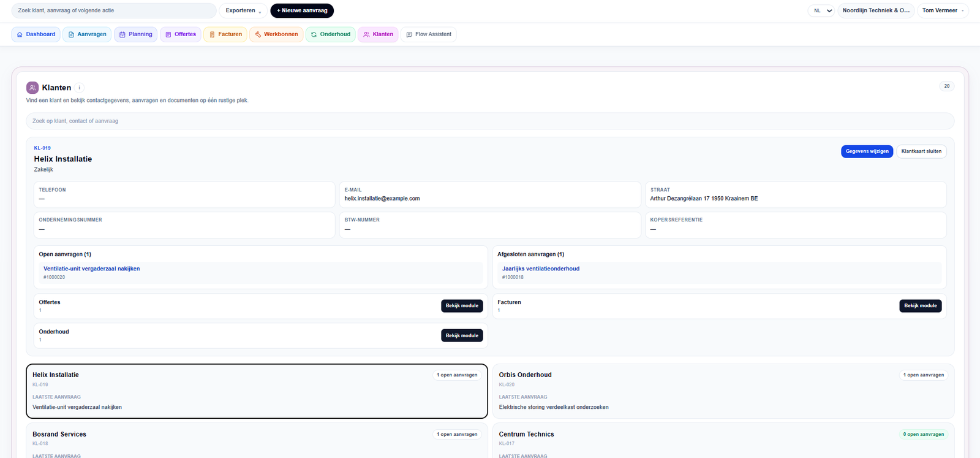
Task: Click the customer code KL-020
Action: [507, 385]
